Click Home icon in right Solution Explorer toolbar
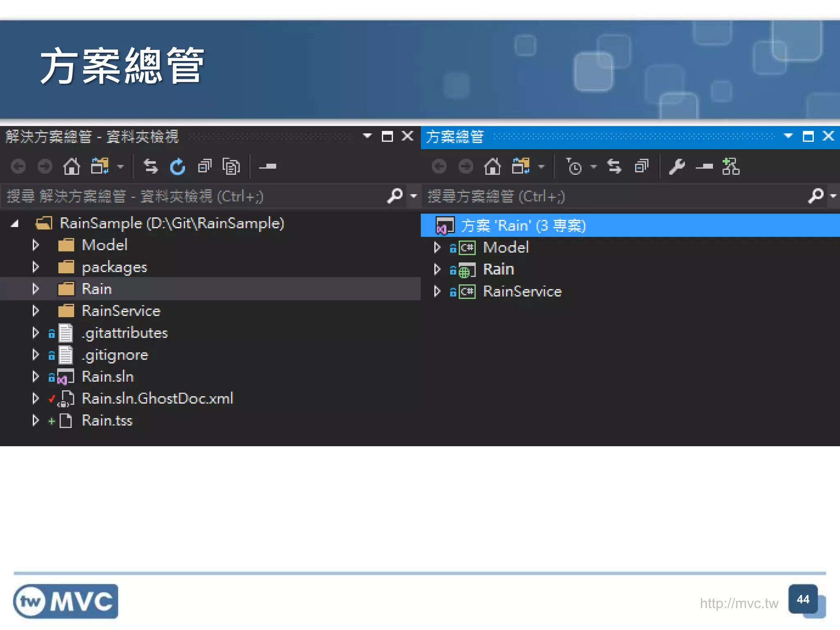This screenshot has height=630, width=840. pos(493,167)
